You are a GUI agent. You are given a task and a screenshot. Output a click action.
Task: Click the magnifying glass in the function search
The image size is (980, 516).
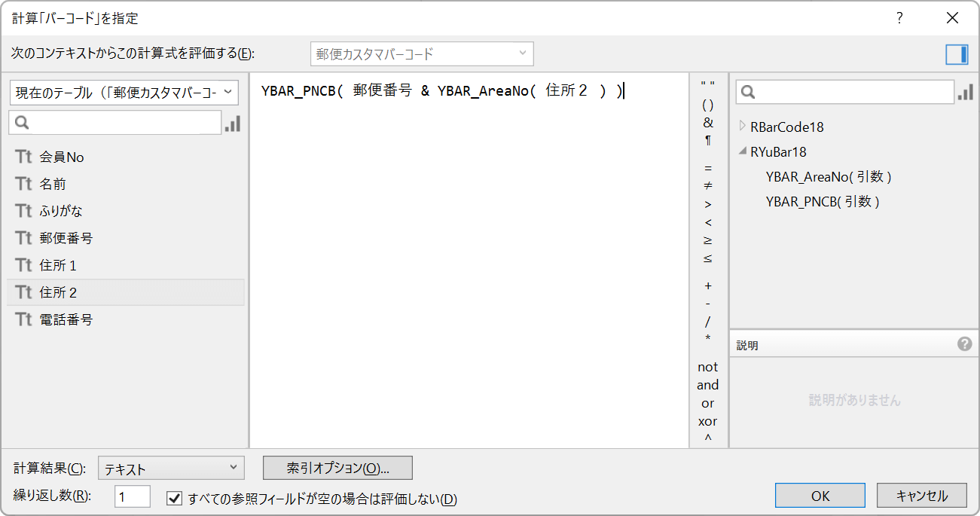pyautogui.click(x=749, y=91)
